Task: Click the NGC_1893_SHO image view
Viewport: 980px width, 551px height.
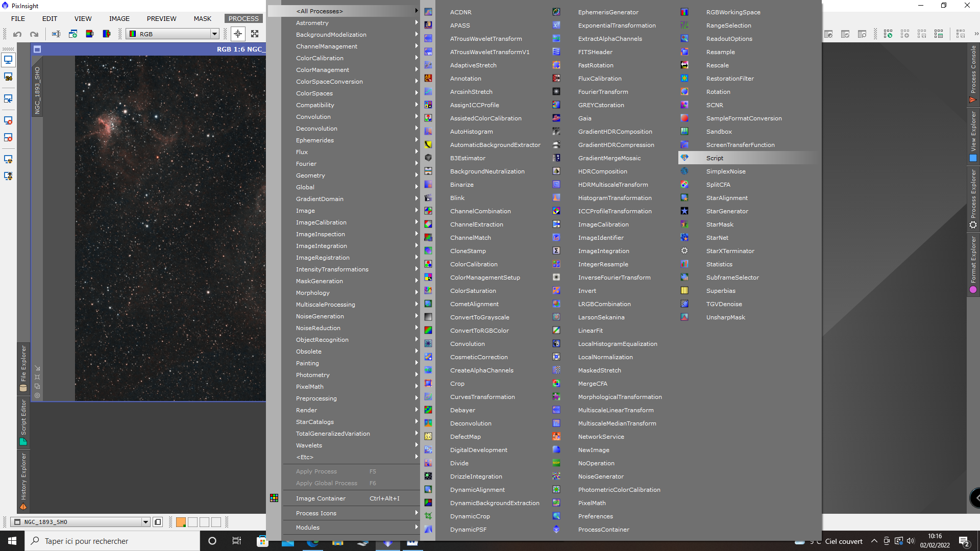Action: pyautogui.click(x=170, y=228)
